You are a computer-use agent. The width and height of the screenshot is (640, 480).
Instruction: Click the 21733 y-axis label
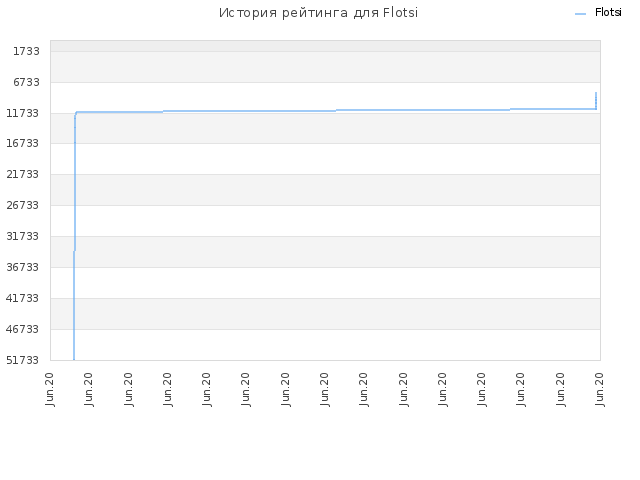[x=22, y=174]
